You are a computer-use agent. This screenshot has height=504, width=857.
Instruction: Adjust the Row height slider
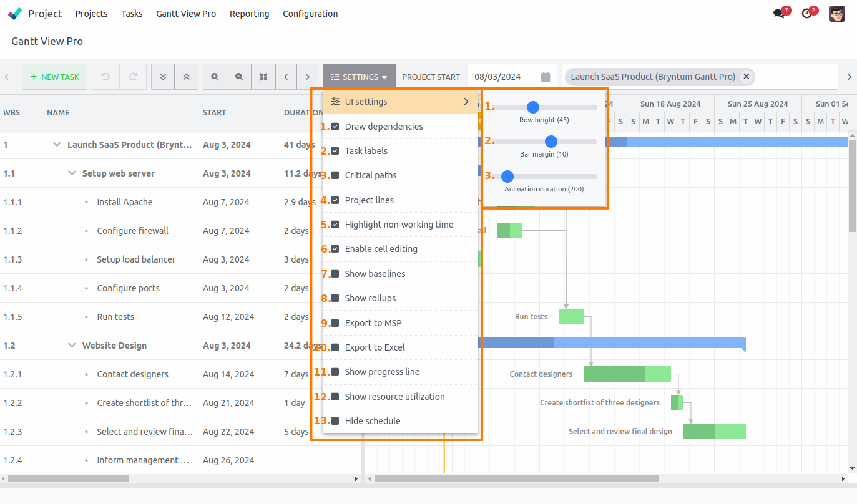tap(532, 107)
